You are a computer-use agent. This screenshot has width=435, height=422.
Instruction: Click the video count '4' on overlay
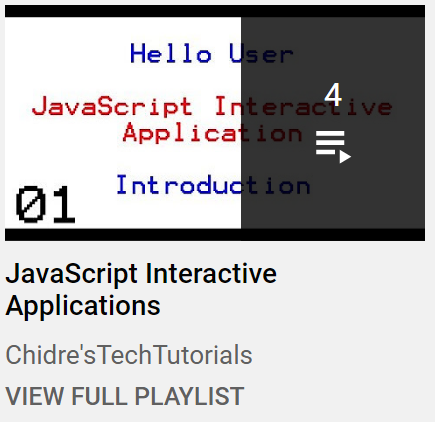333,95
